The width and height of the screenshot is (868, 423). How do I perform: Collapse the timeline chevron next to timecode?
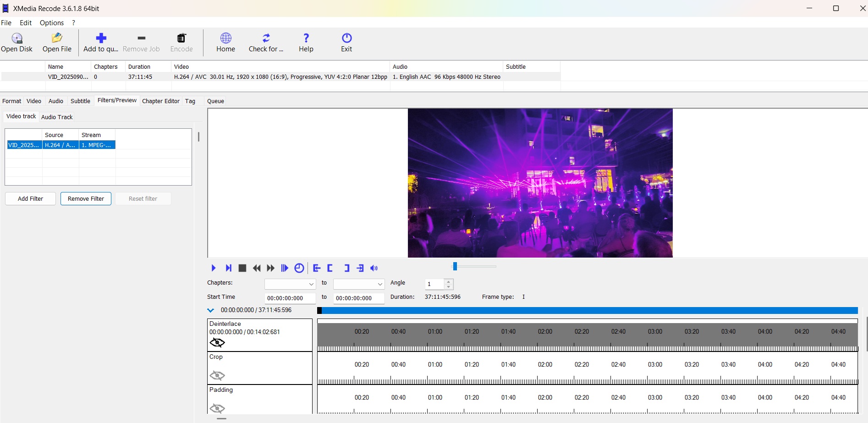(x=211, y=310)
